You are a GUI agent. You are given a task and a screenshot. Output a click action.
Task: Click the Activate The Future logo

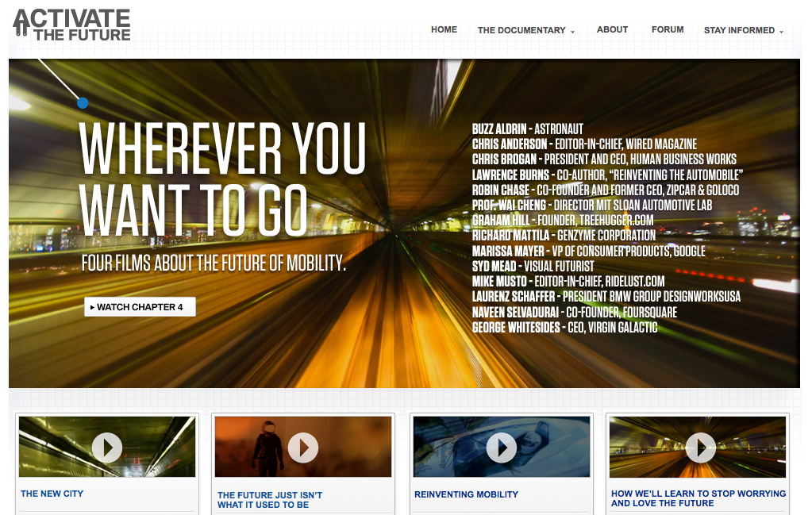click(72, 25)
